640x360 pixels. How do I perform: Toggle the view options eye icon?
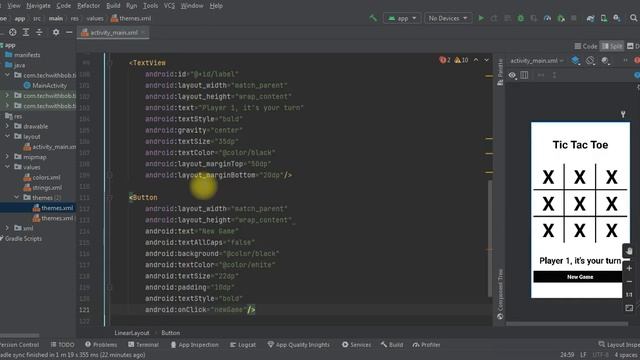click(x=512, y=75)
